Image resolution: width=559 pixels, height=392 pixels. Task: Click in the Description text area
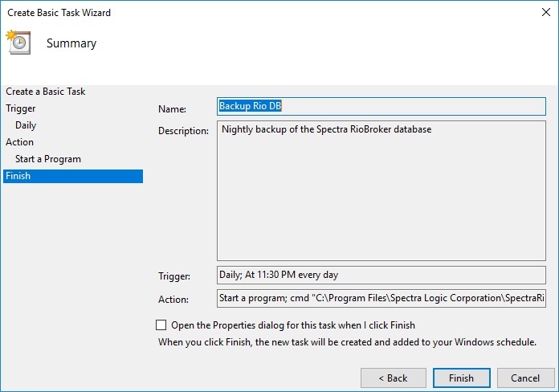[382, 190]
